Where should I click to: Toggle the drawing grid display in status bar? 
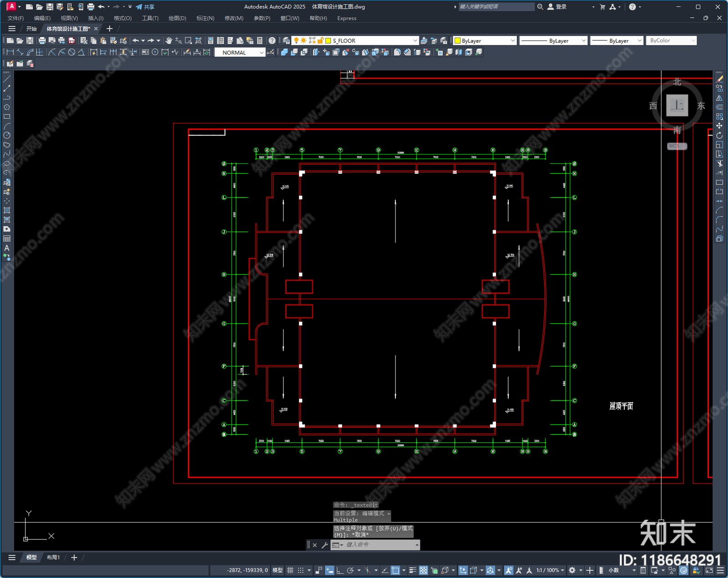[290, 570]
